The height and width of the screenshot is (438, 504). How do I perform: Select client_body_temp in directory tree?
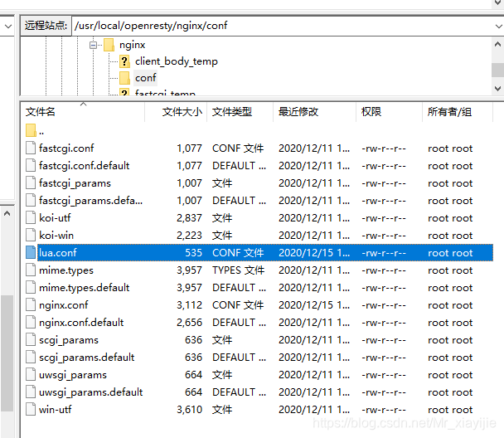pyautogui.click(x=176, y=61)
